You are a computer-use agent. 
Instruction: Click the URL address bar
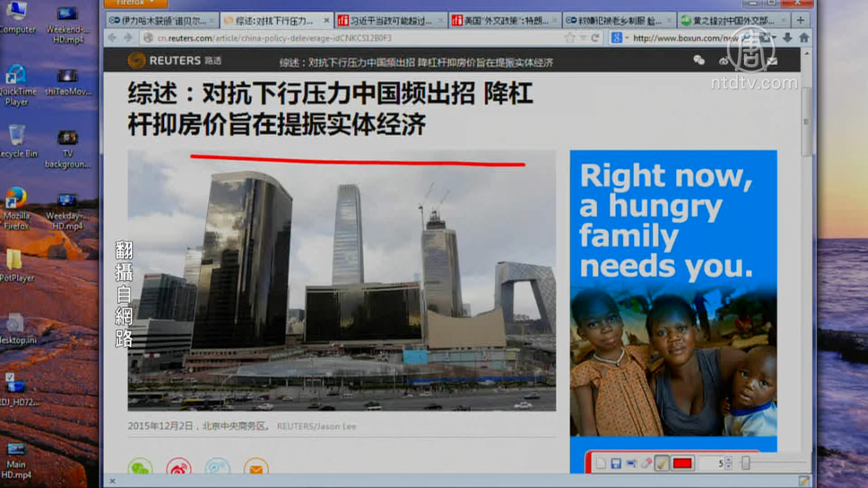click(x=353, y=38)
